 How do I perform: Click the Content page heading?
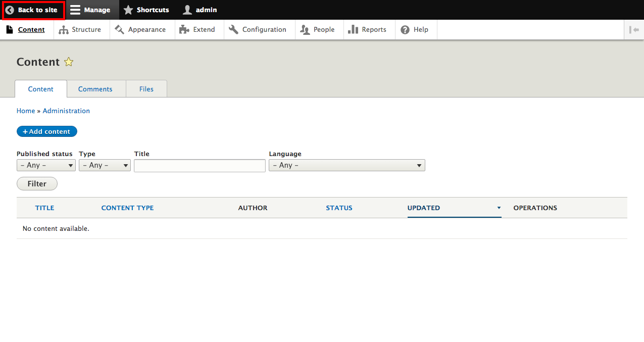[38, 62]
